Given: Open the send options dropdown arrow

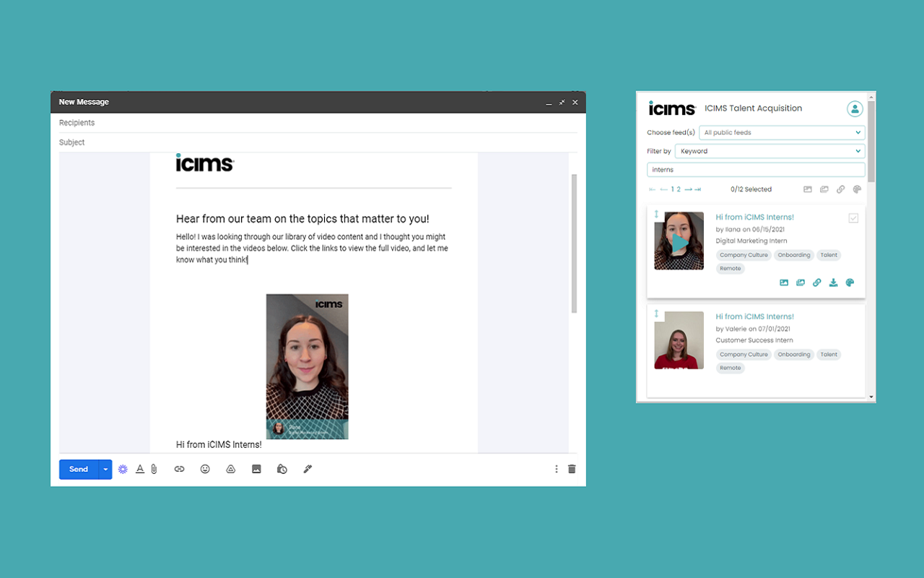Looking at the screenshot, I should point(105,469).
